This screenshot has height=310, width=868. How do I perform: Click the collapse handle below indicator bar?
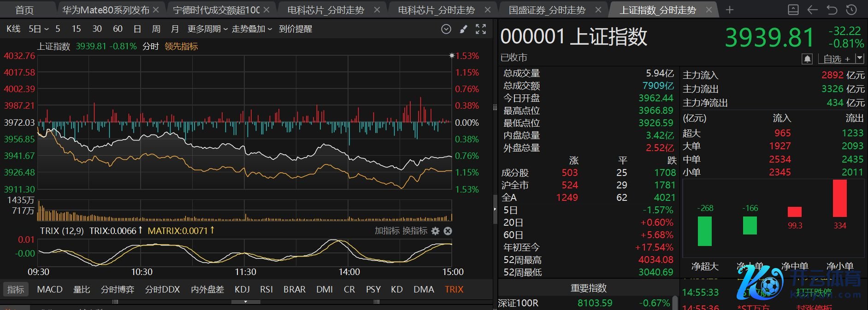[245, 302]
